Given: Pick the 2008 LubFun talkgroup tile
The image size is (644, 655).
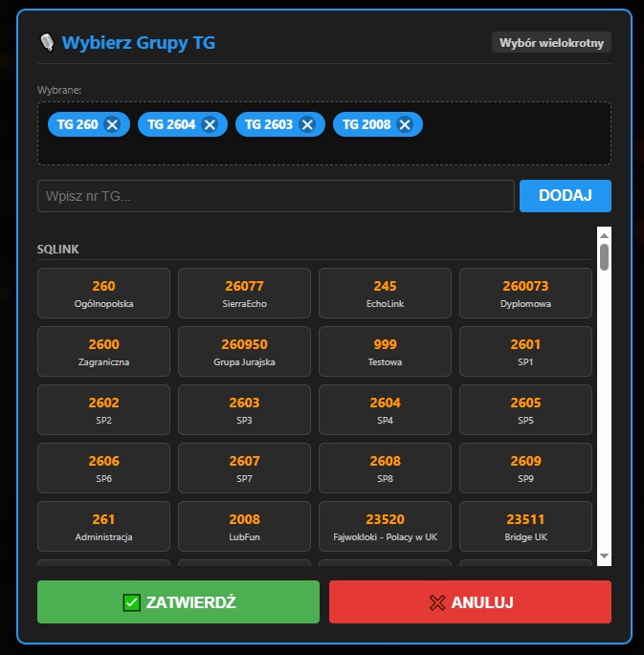Looking at the screenshot, I should (x=244, y=526).
